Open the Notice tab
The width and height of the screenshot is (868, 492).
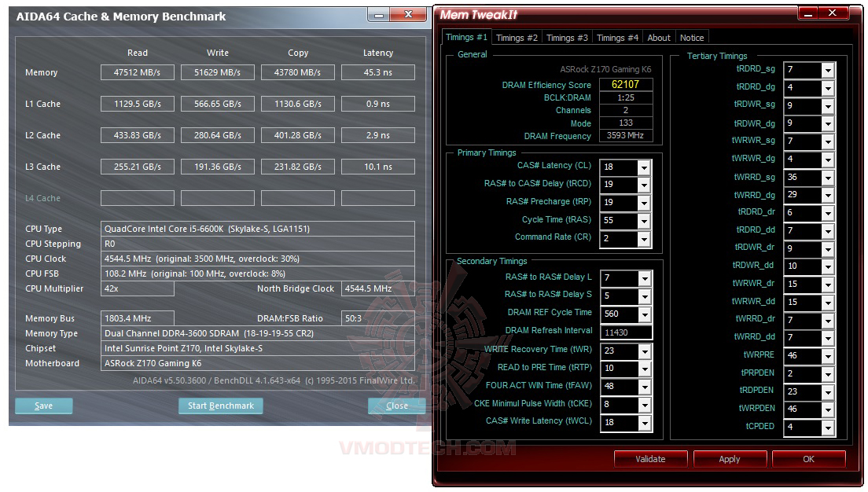[x=692, y=38]
